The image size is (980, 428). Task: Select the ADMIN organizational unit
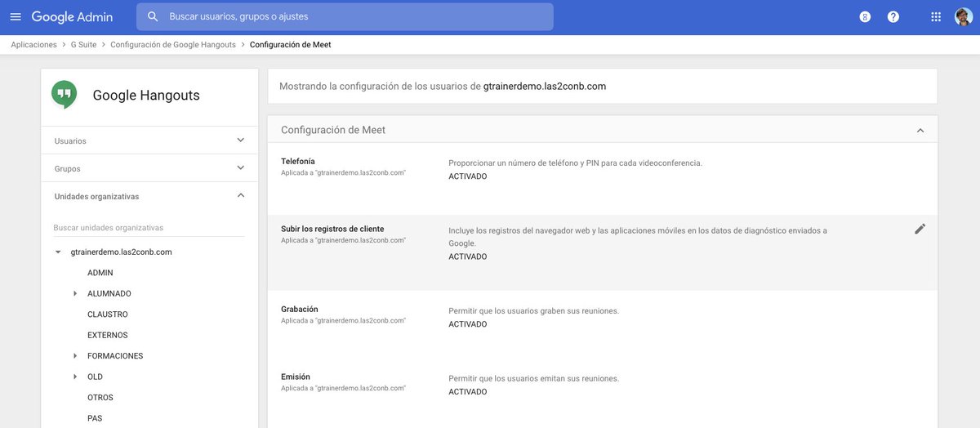[x=100, y=273]
